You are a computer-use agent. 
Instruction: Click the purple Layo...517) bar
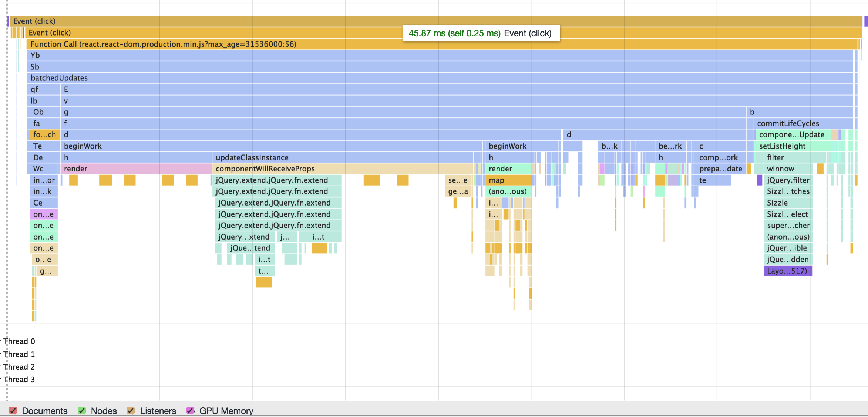[788, 271]
